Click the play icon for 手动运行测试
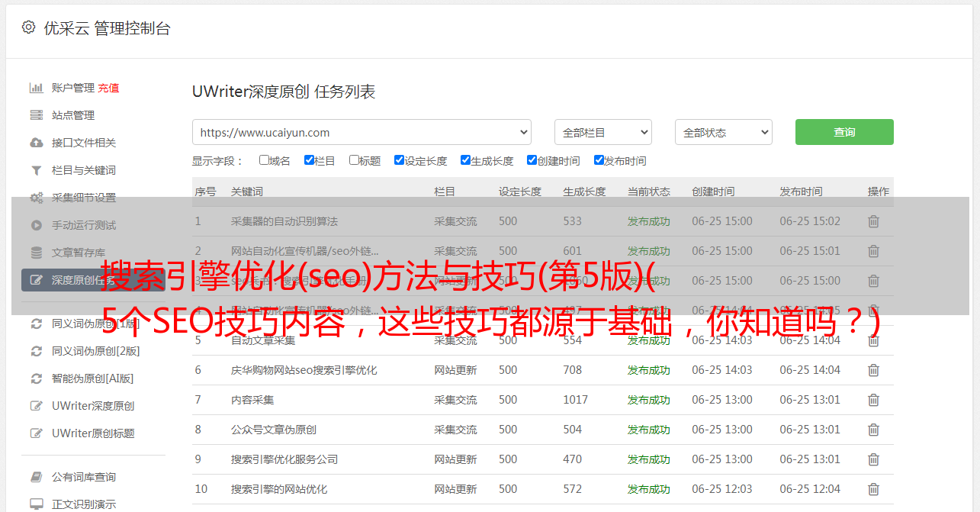Viewport: 980px width, 512px height. pos(36,225)
